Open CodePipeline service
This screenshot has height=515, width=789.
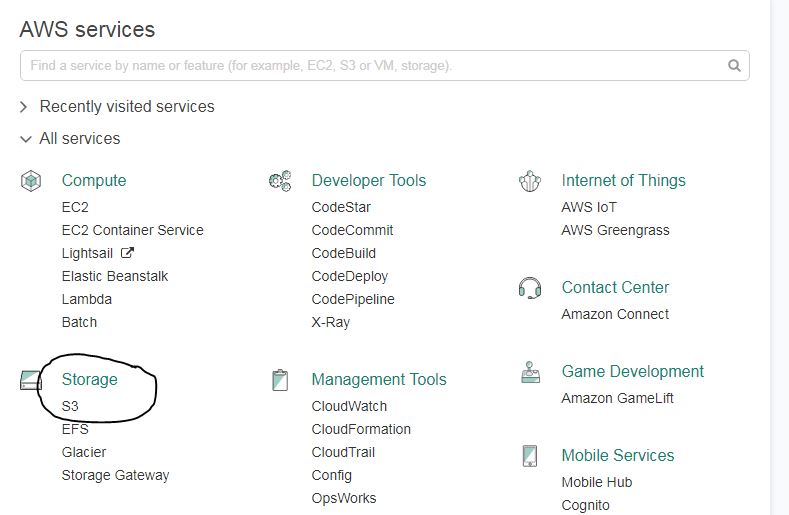(x=353, y=300)
